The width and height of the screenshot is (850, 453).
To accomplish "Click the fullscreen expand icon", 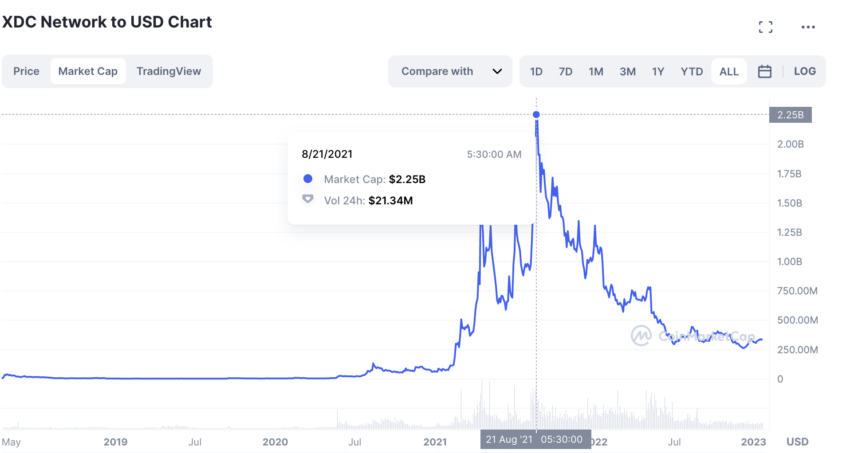I will pyautogui.click(x=766, y=27).
